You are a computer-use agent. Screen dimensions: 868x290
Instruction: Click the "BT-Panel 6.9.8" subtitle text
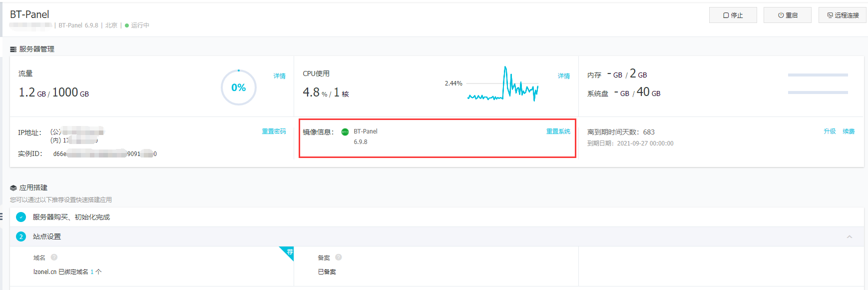click(x=78, y=25)
